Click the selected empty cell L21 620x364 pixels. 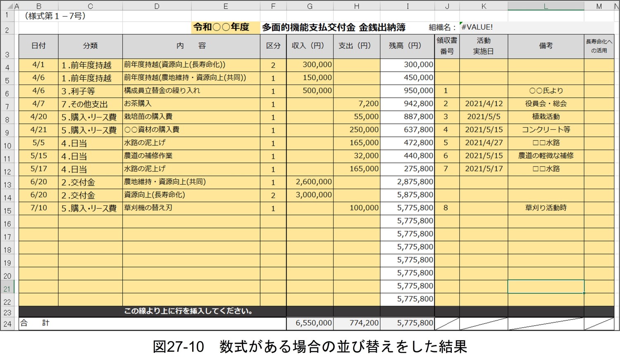click(x=546, y=287)
